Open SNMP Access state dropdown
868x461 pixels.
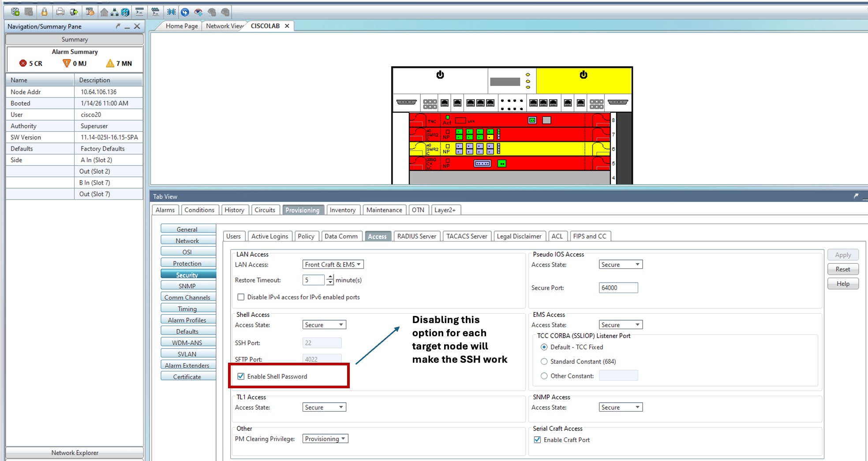coord(621,408)
